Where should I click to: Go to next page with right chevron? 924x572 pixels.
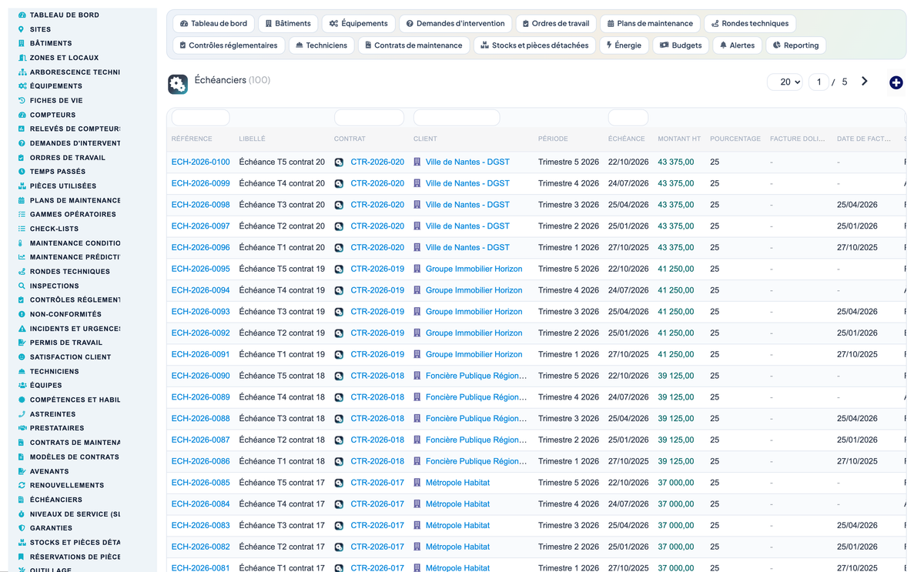click(x=865, y=82)
